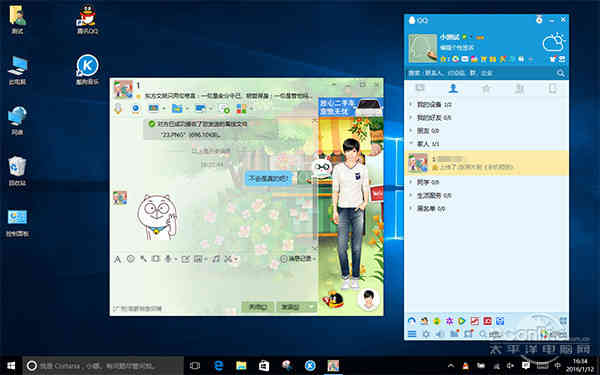Click the QQ penguin mascot in chat sidebar
Image resolution: width=600 pixels, height=375 pixels.
coord(333,299)
